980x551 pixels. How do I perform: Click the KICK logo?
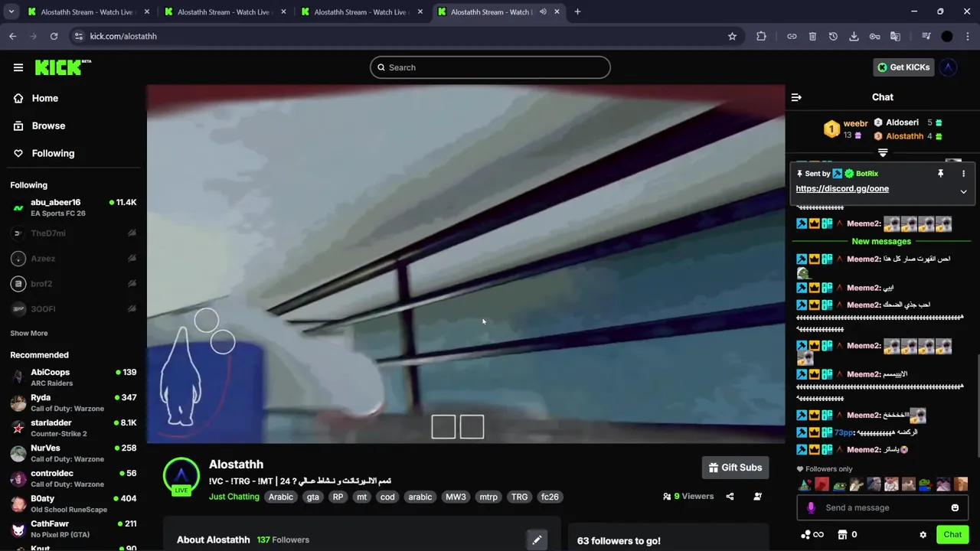[x=63, y=67]
